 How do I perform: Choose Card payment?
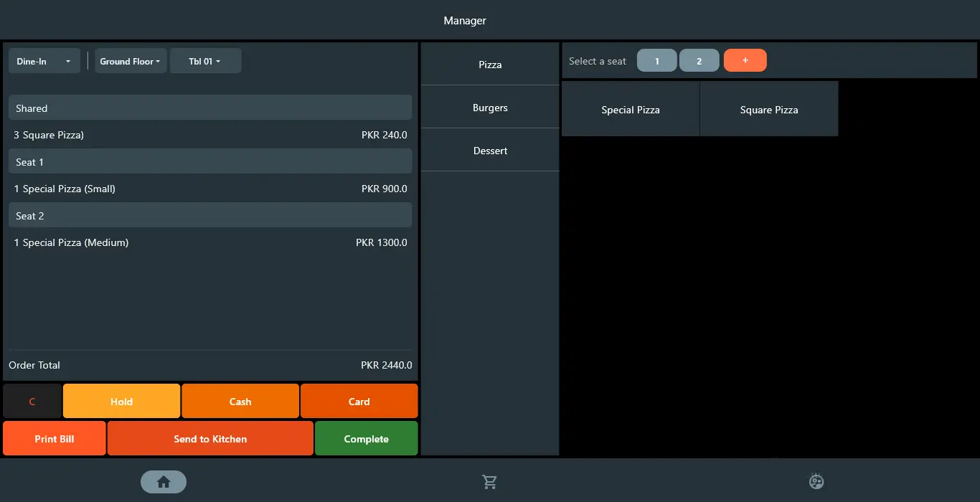359,402
